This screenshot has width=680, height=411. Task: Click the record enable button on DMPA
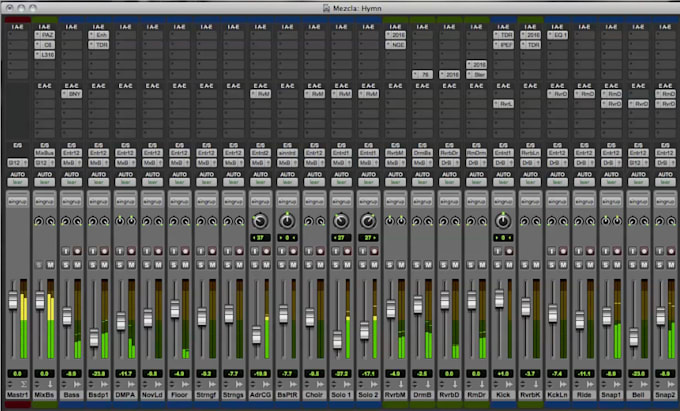tap(131, 251)
